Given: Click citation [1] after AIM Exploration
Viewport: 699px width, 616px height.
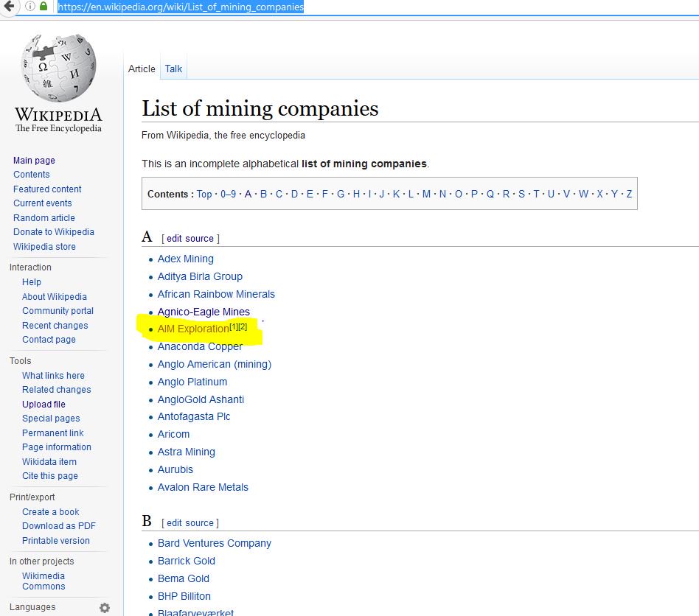Looking at the screenshot, I should tap(234, 327).
